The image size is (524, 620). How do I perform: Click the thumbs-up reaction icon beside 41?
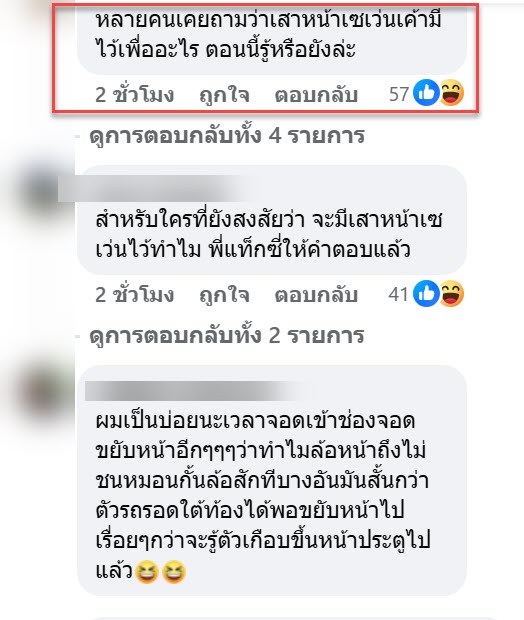point(426,293)
